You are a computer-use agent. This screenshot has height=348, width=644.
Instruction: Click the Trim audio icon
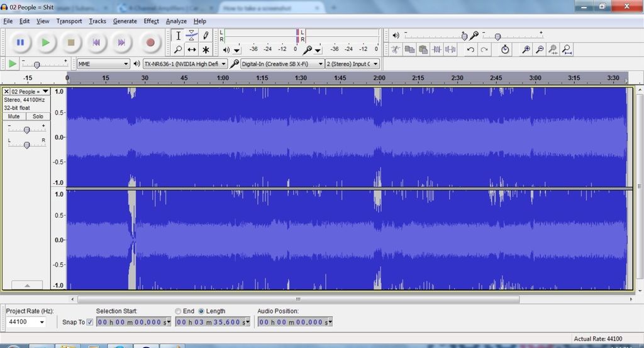click(x=437, y=50)
